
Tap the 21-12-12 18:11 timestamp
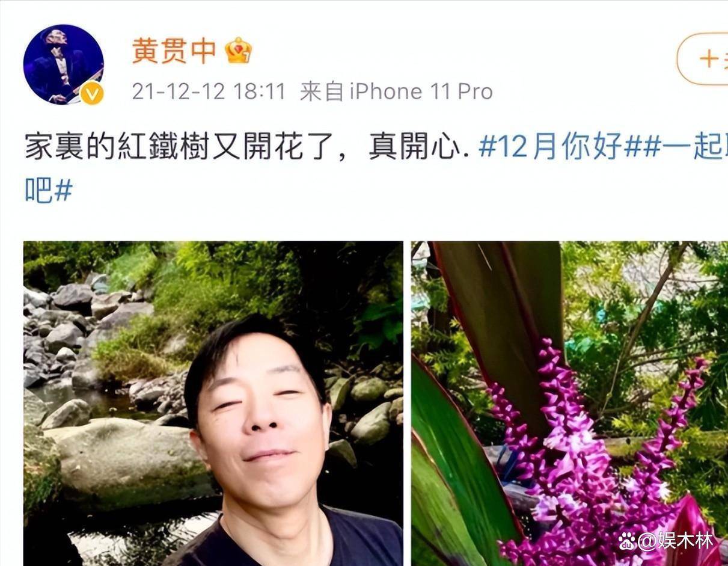coord(209,91)
